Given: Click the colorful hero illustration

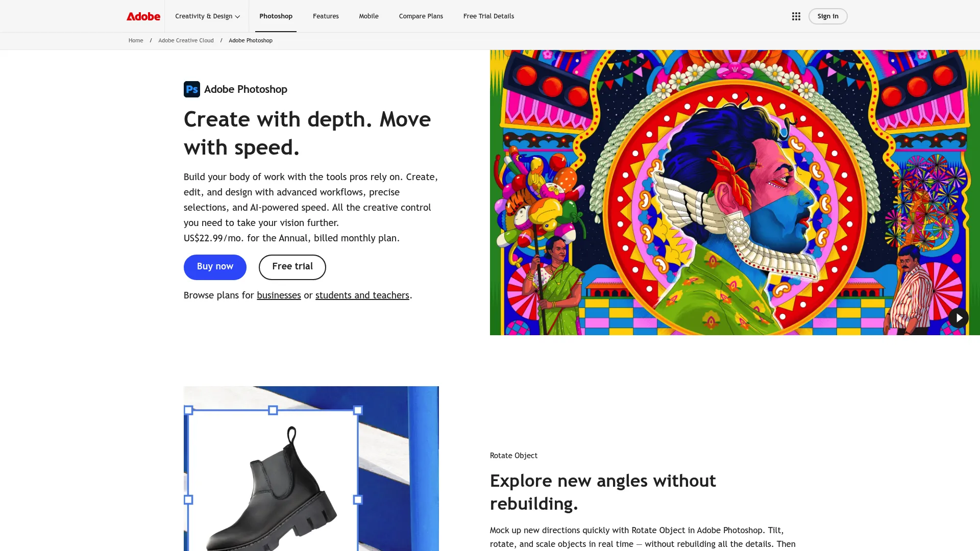Looking at the screenshot, I should coord(735,192).
